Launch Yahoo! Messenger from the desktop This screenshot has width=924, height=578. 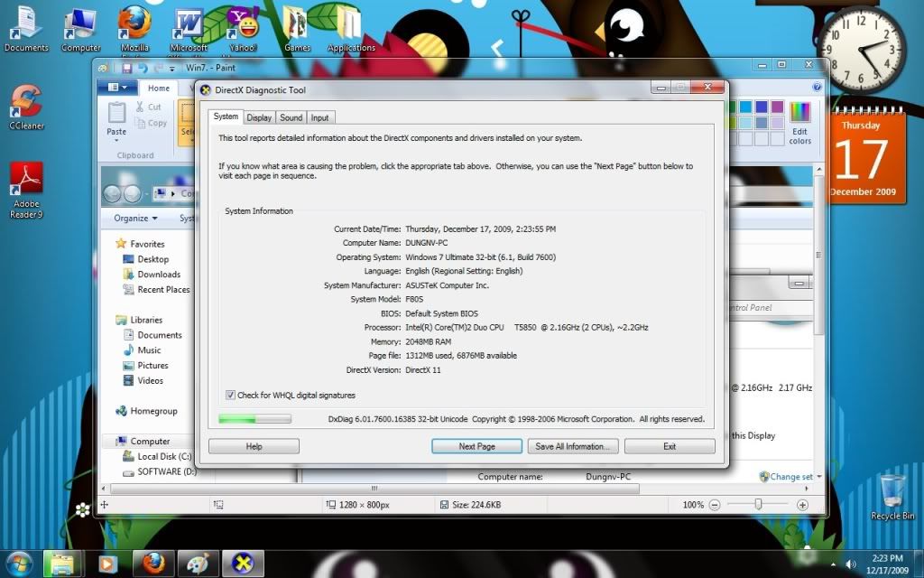click(x=243, y=28)
